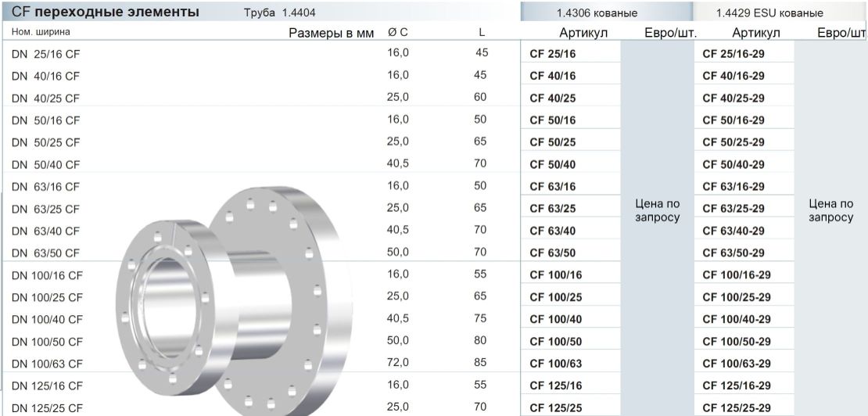868x416 pixels.
Task: Select the 1.4429 ESU кованые header tab
Action: [x=769, y=13]
